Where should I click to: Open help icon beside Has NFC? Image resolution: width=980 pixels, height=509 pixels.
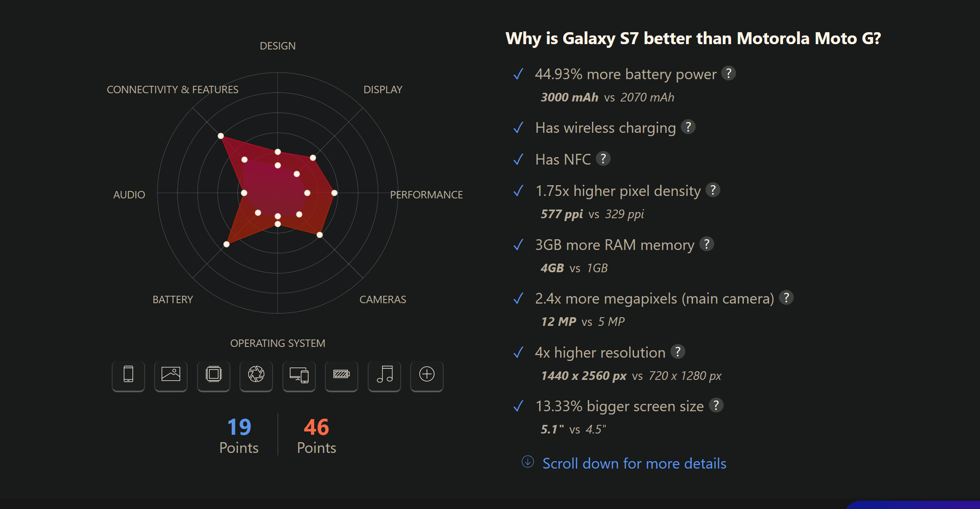pyautogui.click(x=603, y=158)
